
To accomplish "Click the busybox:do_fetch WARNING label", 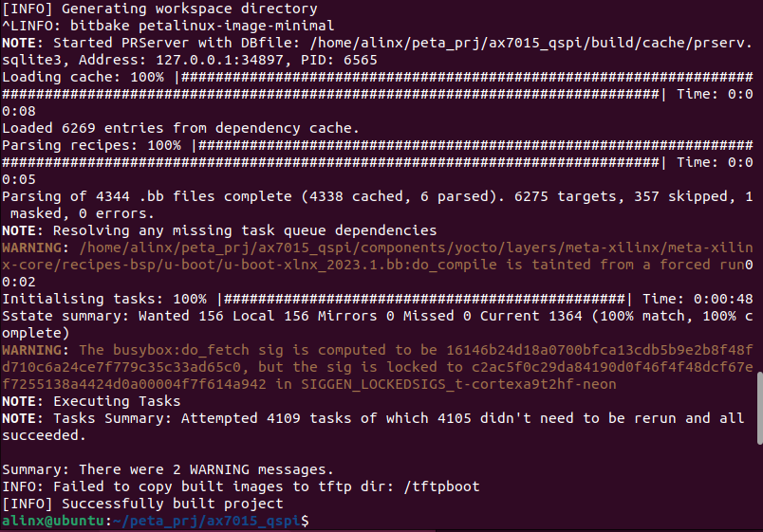I will [35, 350].
